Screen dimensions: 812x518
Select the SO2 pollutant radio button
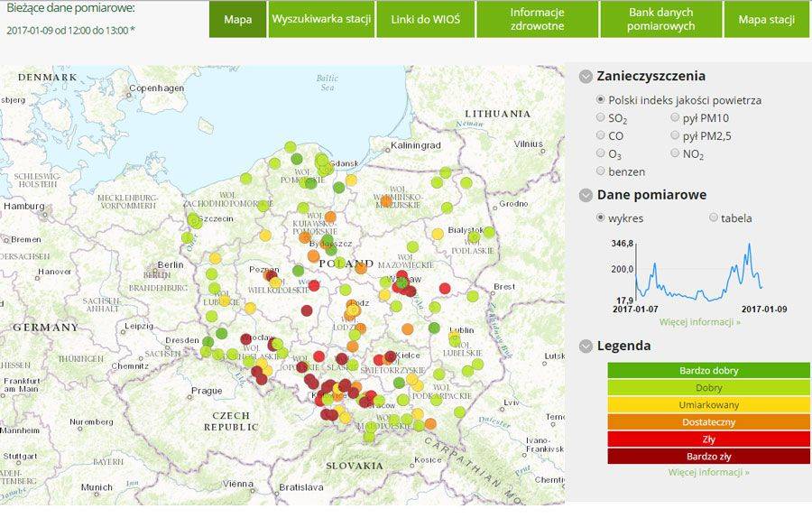click(601, 117)
